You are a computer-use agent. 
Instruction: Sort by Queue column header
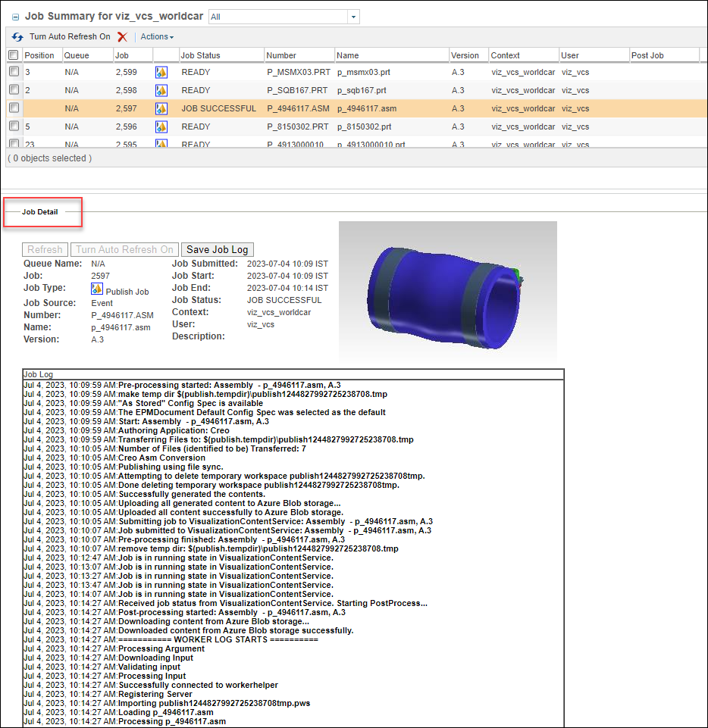click(77, 55)
